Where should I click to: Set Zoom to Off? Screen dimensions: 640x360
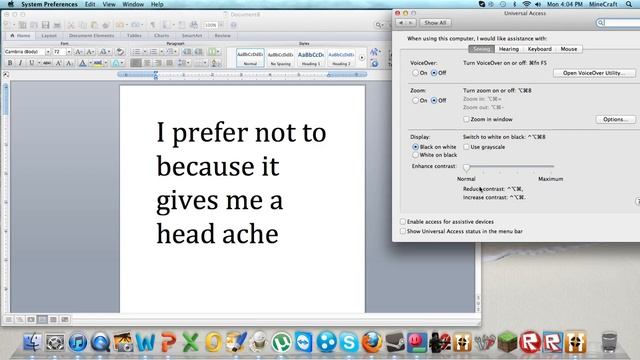click(434, 100)
